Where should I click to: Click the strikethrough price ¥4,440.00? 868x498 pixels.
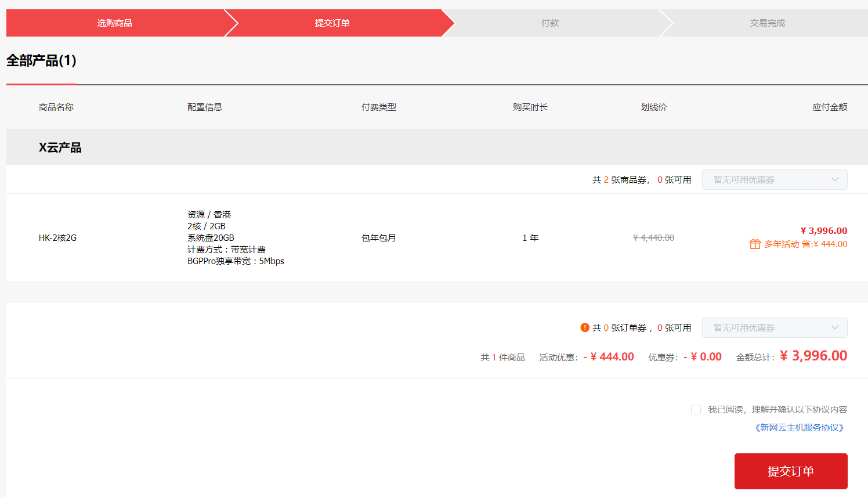click(653, 237)
